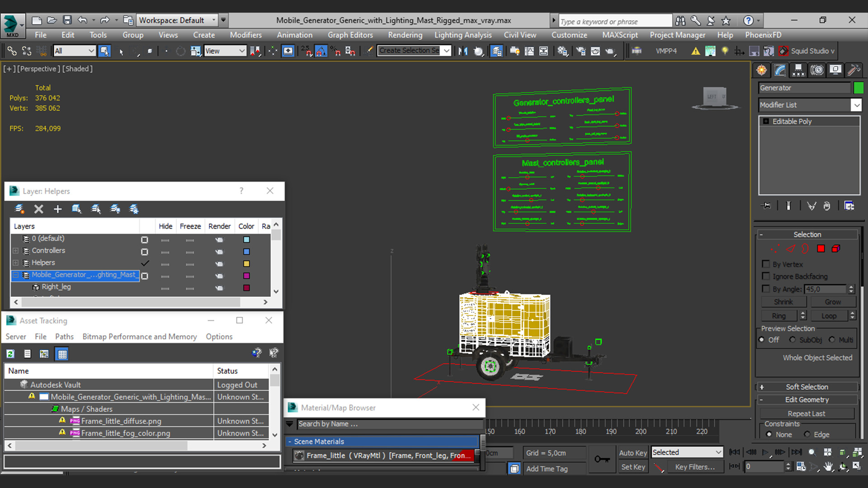Select Constraints None radio button
Viewport: 868px width, 488px height.
[769, 434]
